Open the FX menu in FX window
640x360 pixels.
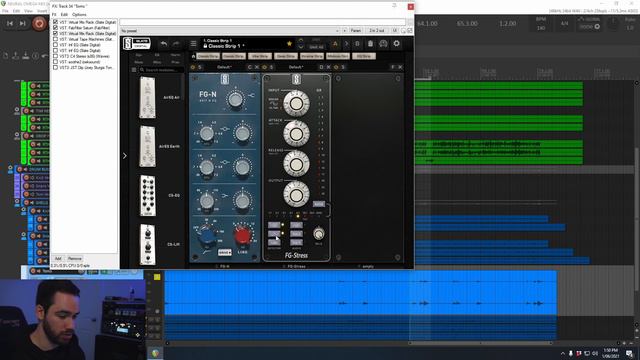pos(54,14)
